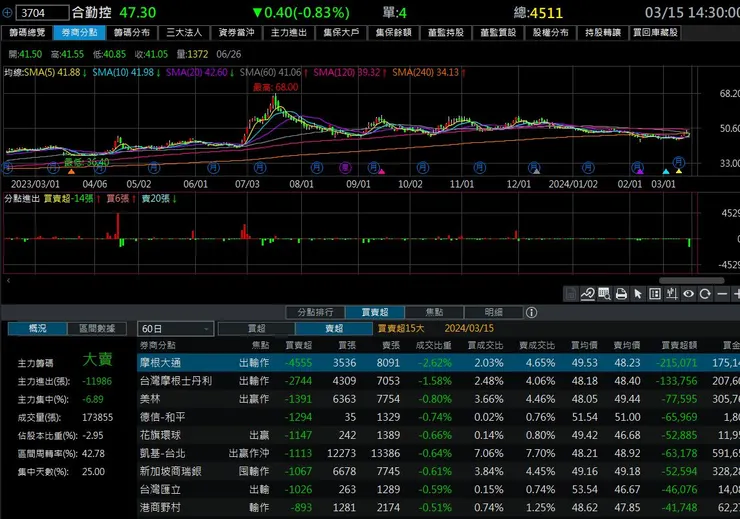Sort by the 賣張 column header
740x519 pixels.
coord(391,345)
